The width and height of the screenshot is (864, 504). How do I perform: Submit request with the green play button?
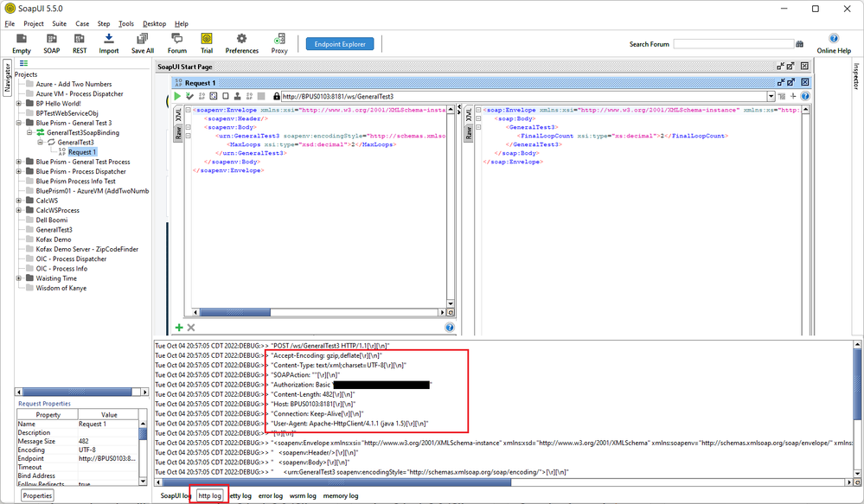point(178,96)
